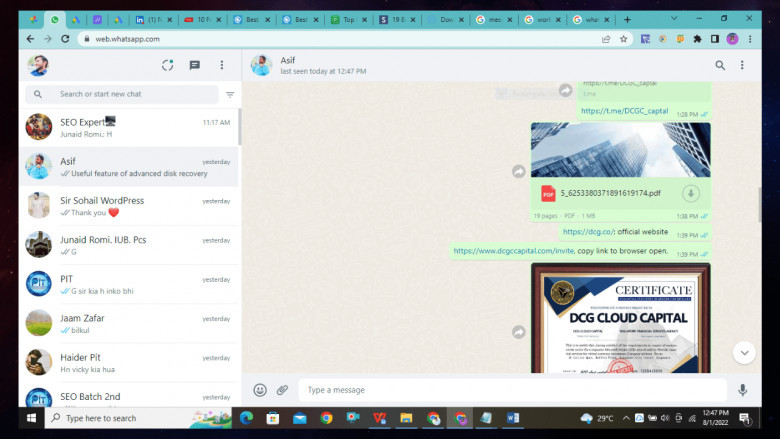
Task: Forward the PDF document message
Action: [519, 172]
